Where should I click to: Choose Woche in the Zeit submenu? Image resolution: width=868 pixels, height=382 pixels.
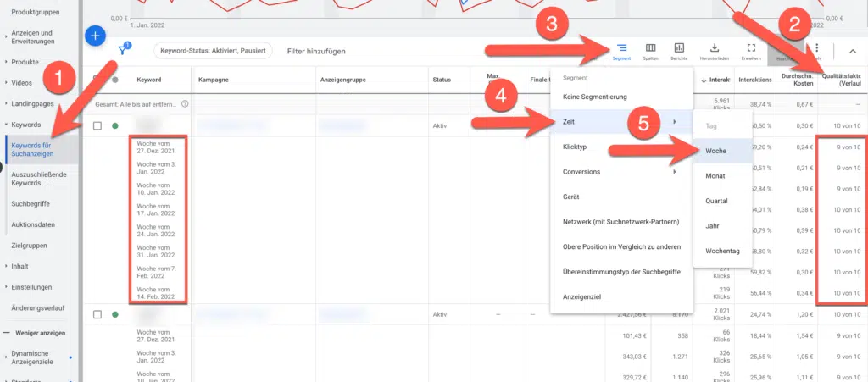[722, 151]
